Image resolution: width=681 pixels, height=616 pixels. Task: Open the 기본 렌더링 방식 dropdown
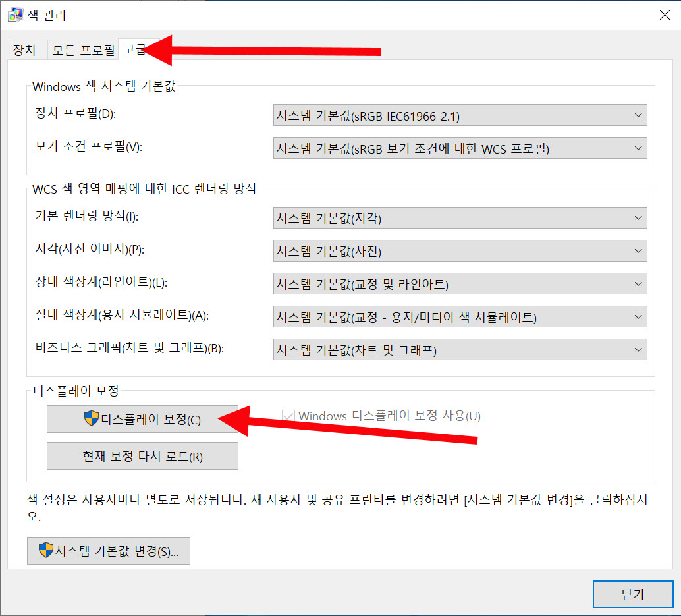pos(460,217)
